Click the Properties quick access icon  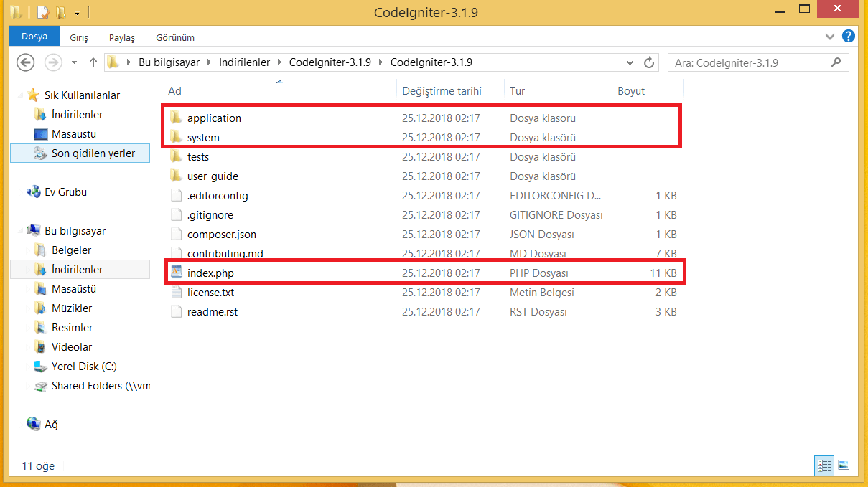click(x=43, y=12)
